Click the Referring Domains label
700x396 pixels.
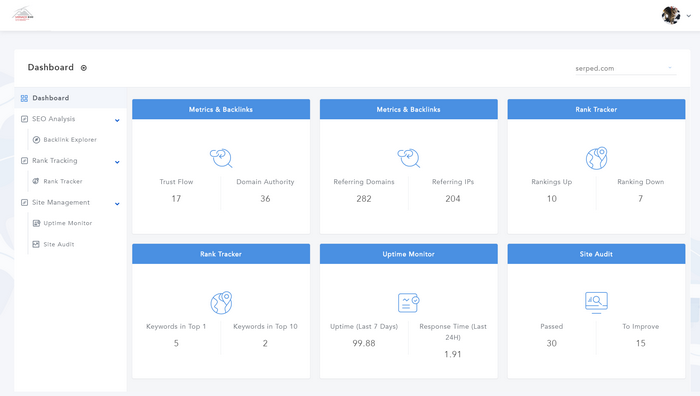point(364,182)
